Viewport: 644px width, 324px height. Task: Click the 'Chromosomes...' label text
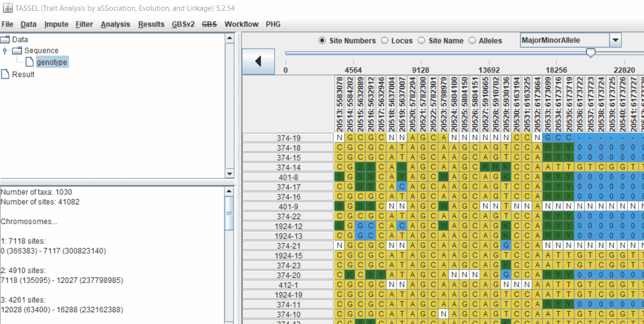pyautogui.click(x=29, y=222)
